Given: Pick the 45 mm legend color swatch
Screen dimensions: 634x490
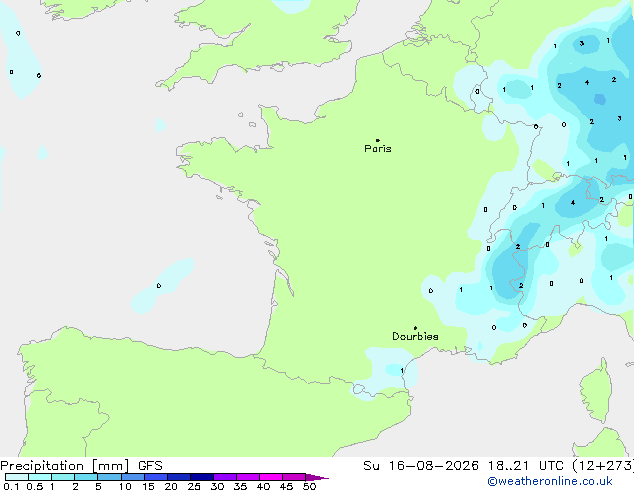Looking at the screenshot, I should [x=293, y=477].
